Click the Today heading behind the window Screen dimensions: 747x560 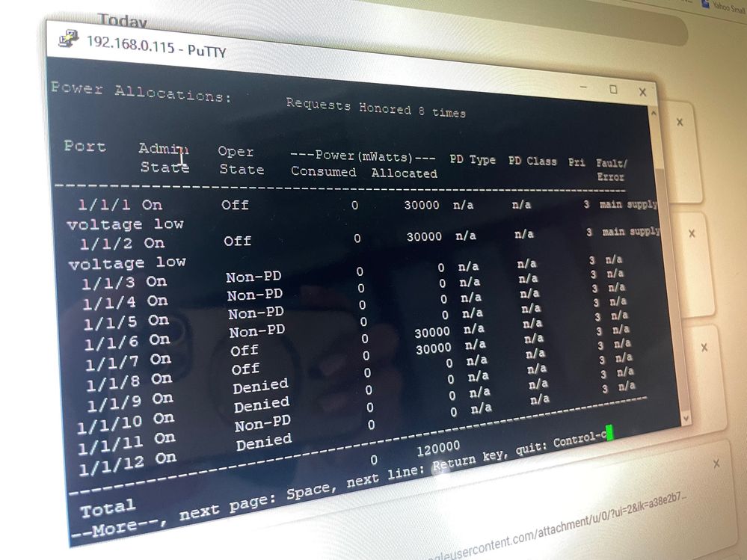coord(123,21)
